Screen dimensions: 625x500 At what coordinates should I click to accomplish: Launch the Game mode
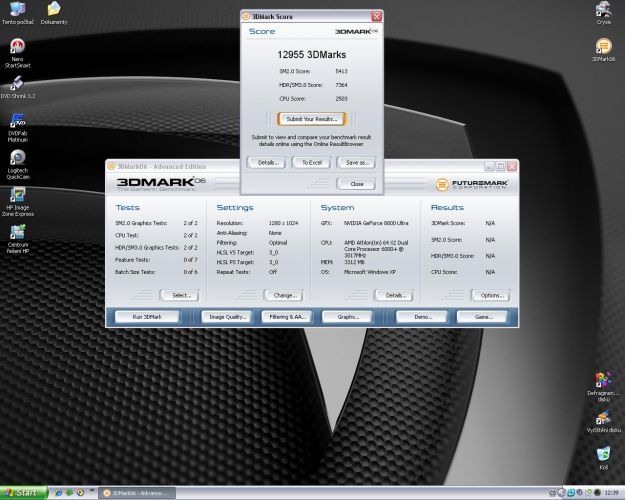[x=482, y=317]
